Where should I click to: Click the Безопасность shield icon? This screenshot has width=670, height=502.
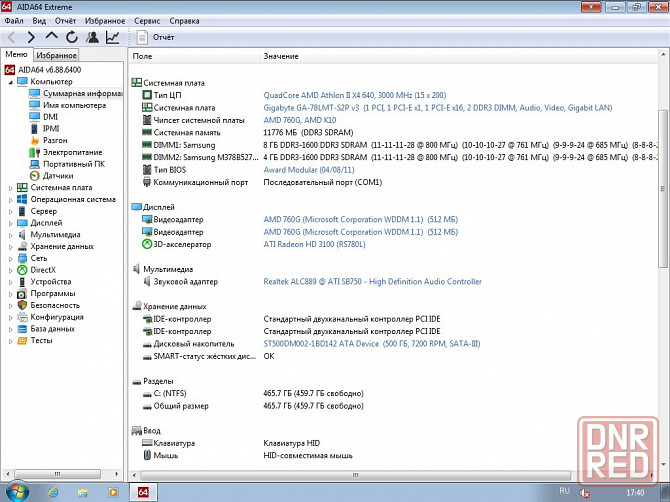pos(22,305)
